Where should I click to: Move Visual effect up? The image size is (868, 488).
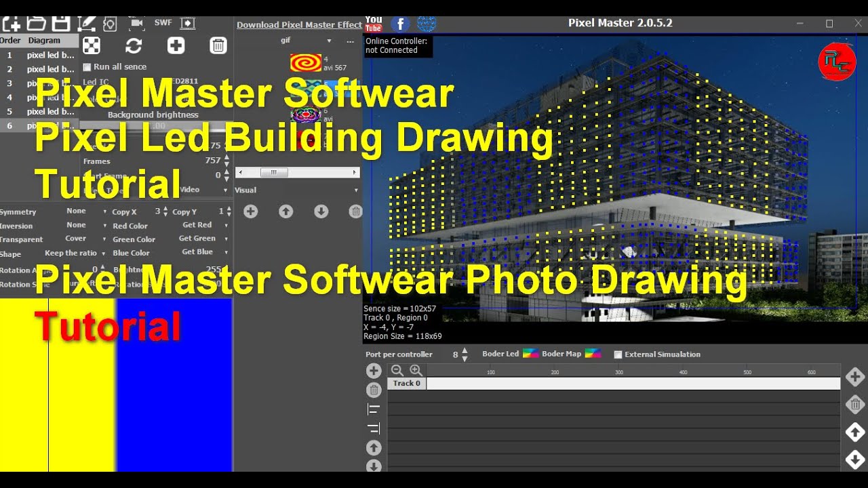click(286, 211)
